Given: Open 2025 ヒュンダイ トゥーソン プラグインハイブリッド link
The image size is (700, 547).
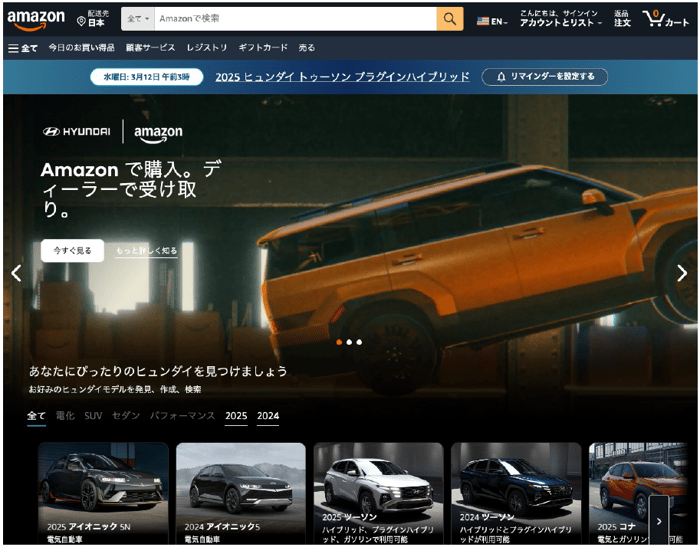Looking at the screenshot, I should (342, 77).
